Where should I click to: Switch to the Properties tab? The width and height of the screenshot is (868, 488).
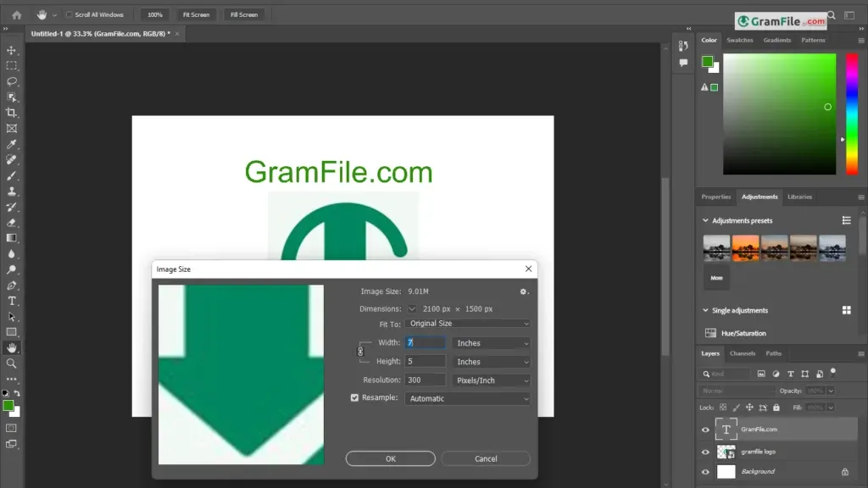715,197
